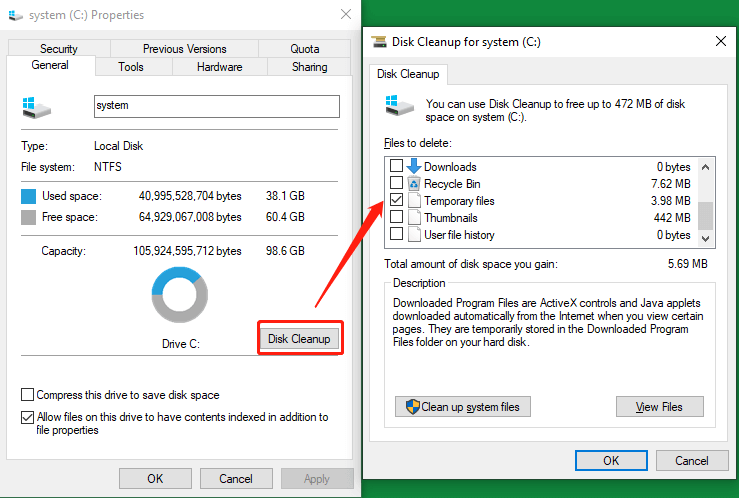This screenshot has height=498, width=739.
Task: Click the drive icon in Disk Cleanup header
Action: 394,107
